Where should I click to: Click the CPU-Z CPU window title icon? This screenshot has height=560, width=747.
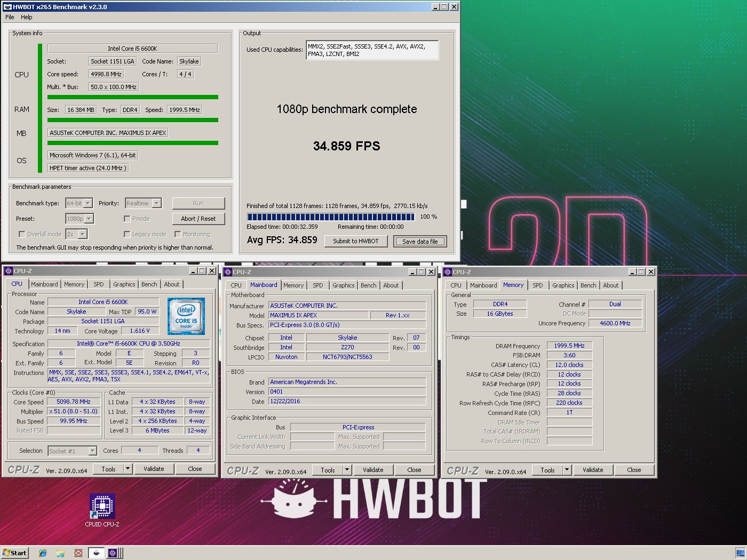[x=9, y=271]
